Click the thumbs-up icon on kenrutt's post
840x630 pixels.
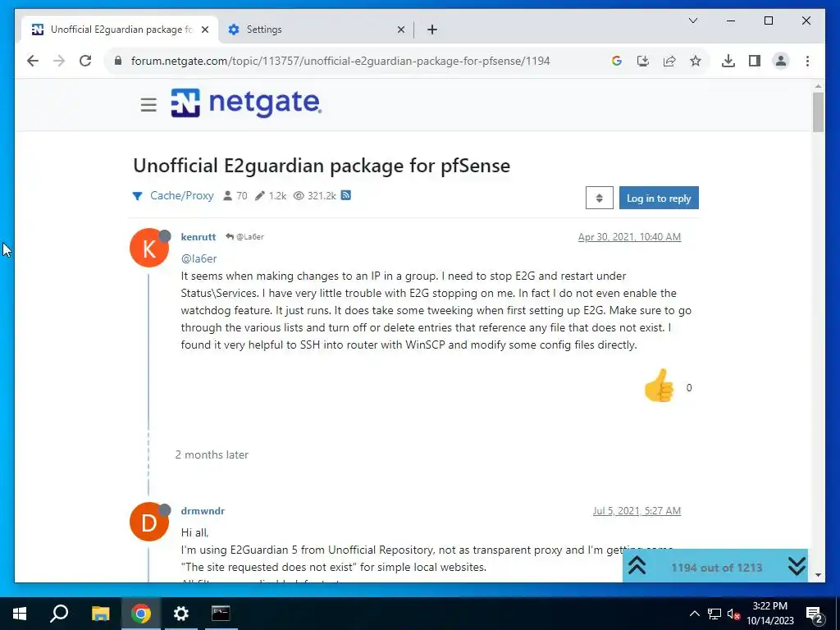(x=659, y=386)
